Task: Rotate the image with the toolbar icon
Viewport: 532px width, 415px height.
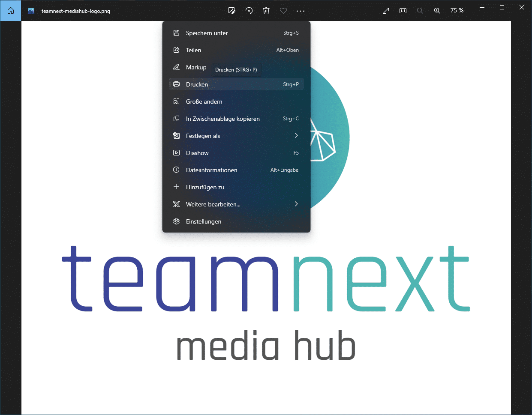Action: (x=249, y=11)
